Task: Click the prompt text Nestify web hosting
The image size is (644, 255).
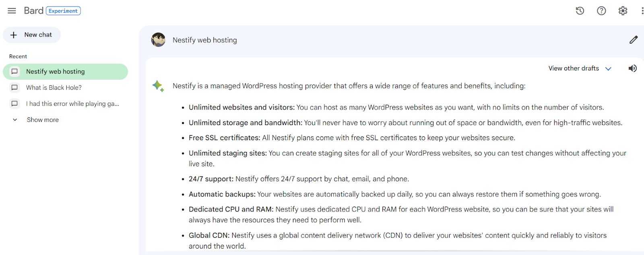Action: point(205,40)
